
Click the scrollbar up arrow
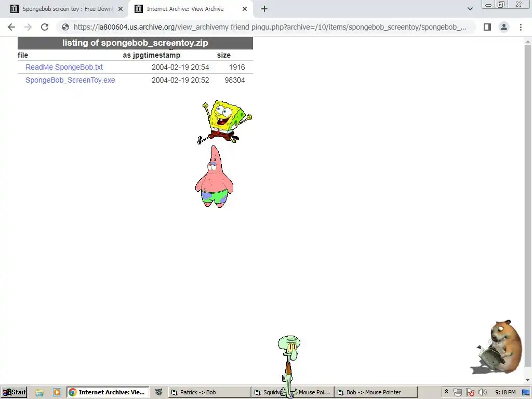pyautogui.click(x=527, y=42)
